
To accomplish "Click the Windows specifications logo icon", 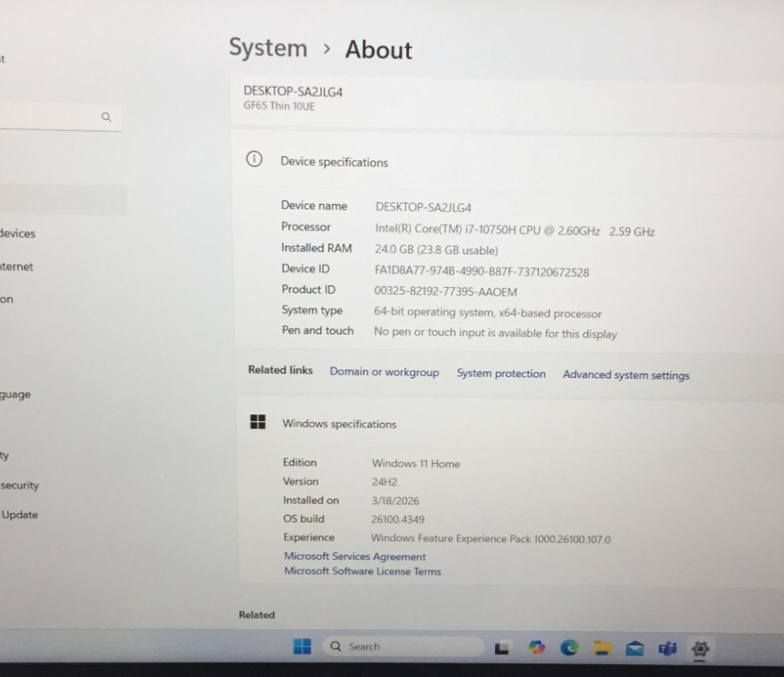I will point(258,422).
